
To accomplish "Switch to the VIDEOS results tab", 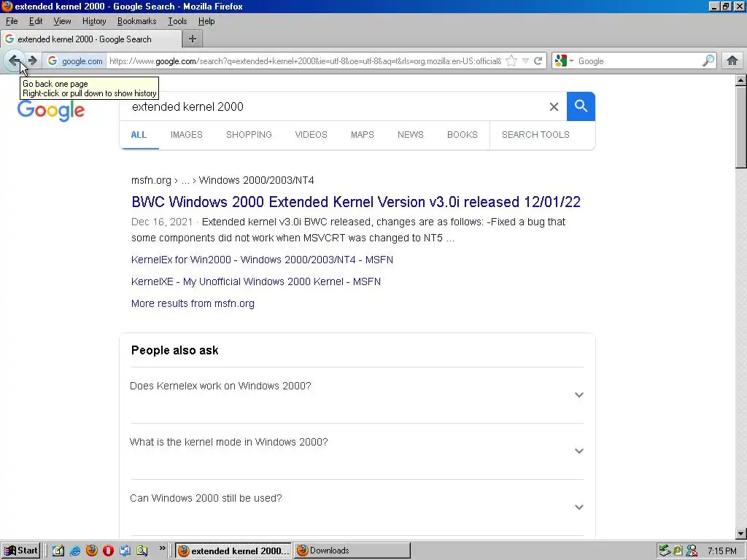I will point(311,135).
